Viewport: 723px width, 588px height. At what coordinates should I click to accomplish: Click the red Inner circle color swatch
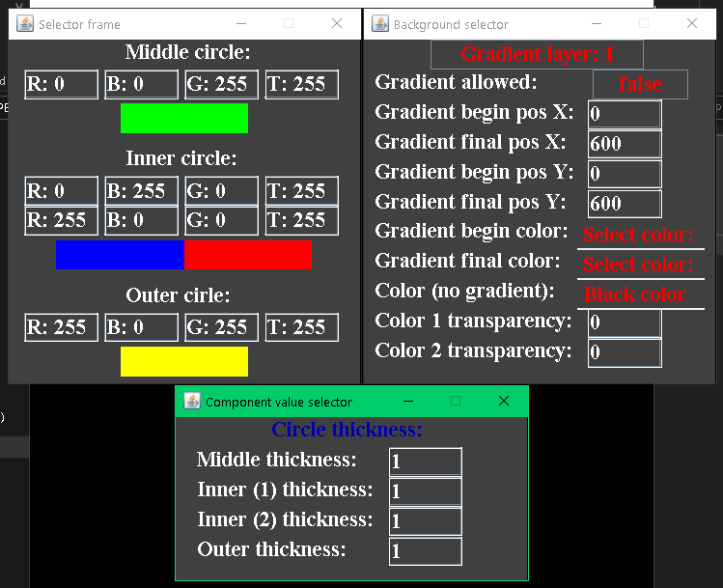(x=248, y=255)
